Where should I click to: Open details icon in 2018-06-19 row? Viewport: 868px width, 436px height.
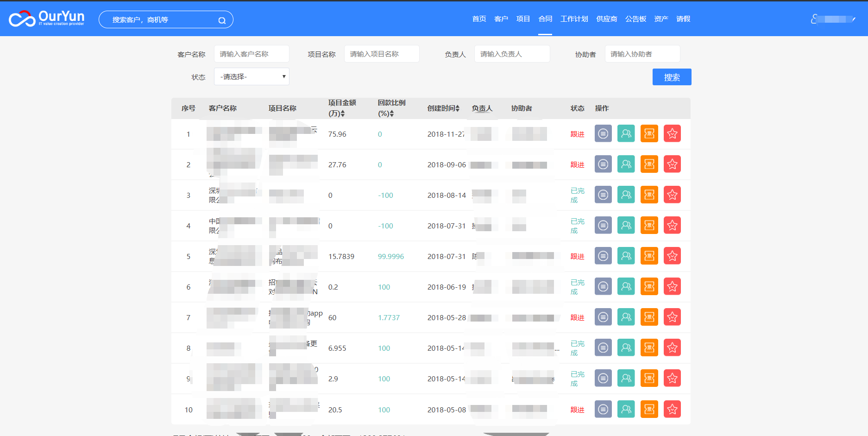[x=603, y=286]
